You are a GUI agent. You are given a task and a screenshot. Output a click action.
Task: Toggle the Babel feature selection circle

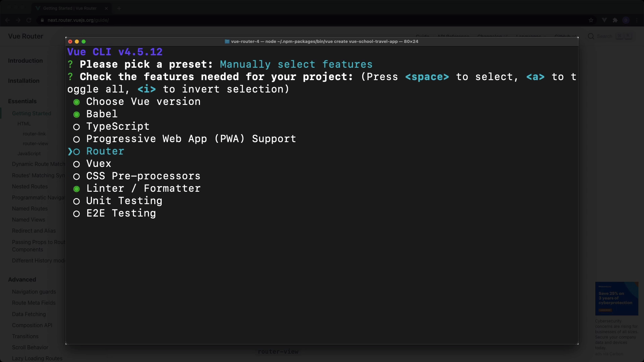click(76, 115)
